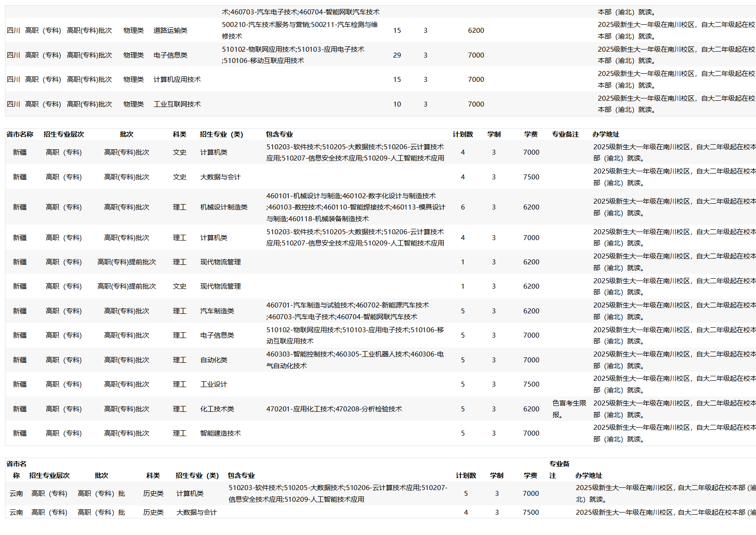
Task: Click the 科类 column header
Action: 179,134
